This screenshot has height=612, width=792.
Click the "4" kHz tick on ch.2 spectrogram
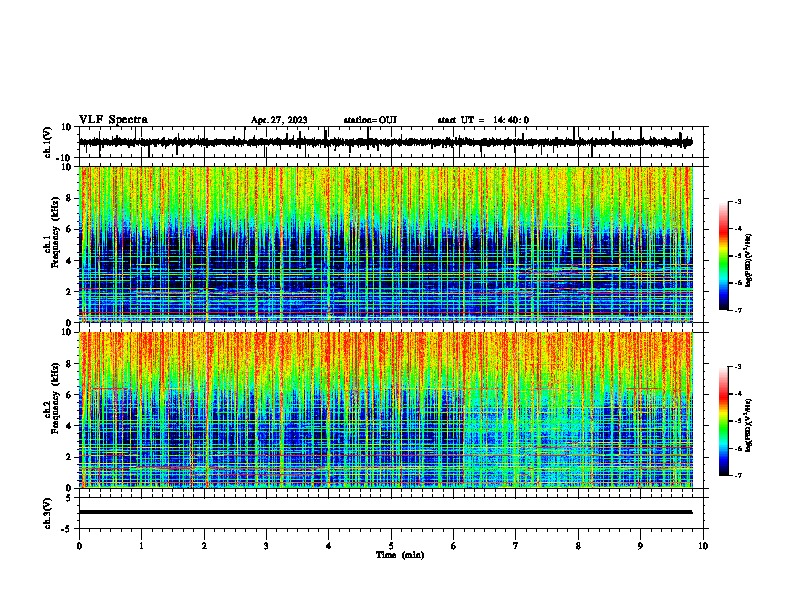pos(69,426)
